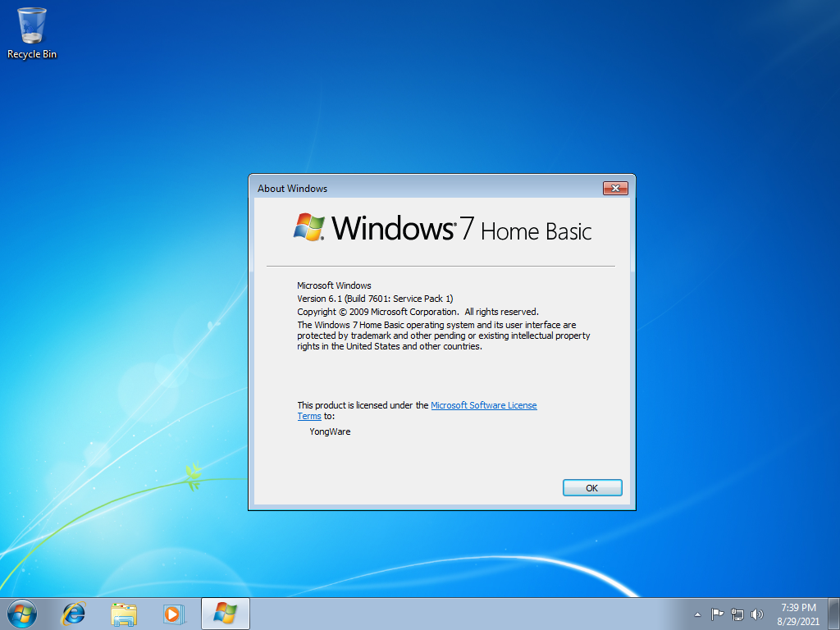Click the 'Version 6.1 (Build 7601: Service Pack 1)' text
Viewport: 840px width, 630px height.
click(375, 299)
